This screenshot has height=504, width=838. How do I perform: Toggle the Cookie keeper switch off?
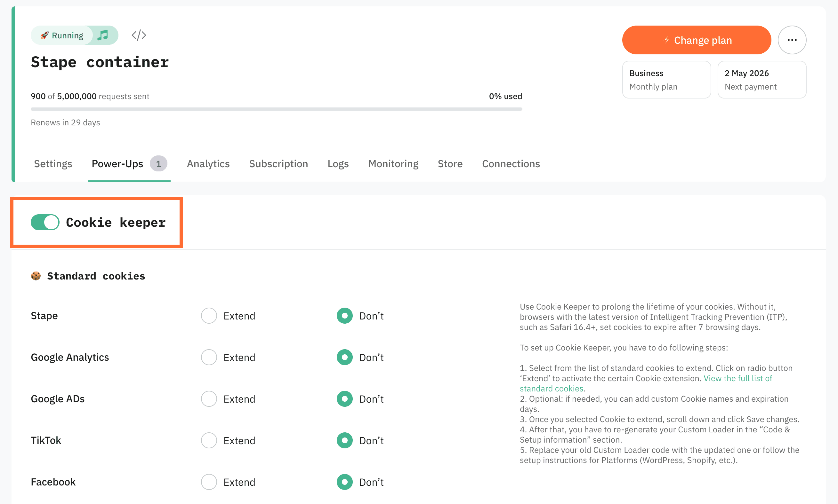45,223
